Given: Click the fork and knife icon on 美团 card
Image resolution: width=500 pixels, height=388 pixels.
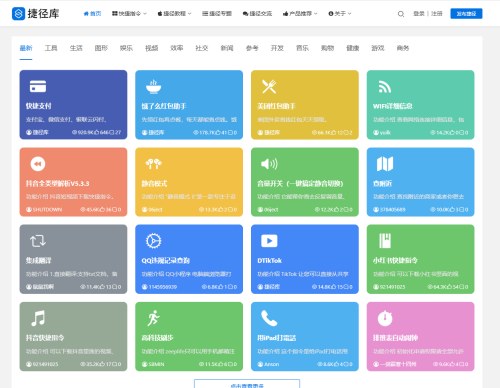Looking at the screenshot, I should (269, 86).
